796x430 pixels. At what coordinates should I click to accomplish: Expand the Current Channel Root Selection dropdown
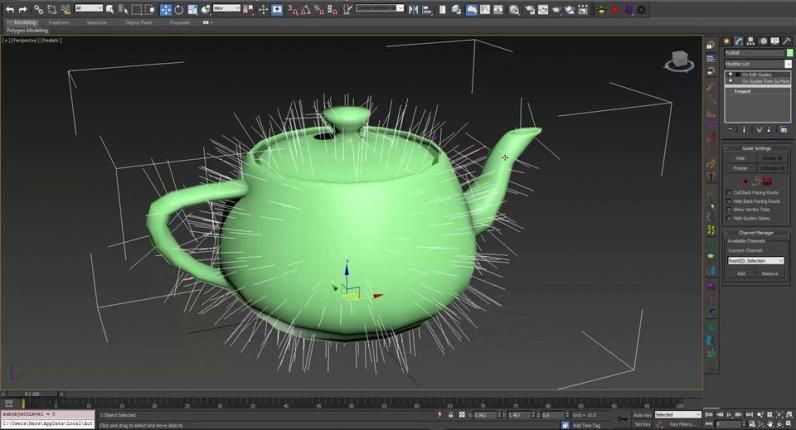click(x=757, y=260)
